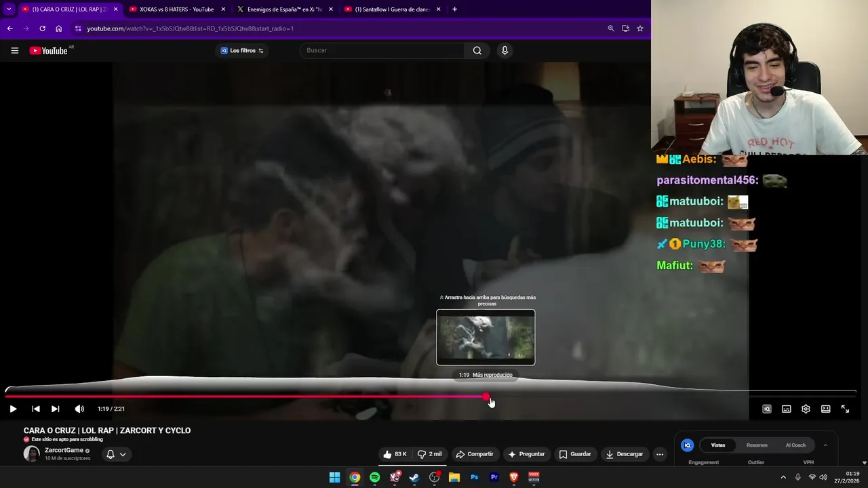Install the page as app icon
Screen dimensions: 868x488
click(x=625, y=28)
